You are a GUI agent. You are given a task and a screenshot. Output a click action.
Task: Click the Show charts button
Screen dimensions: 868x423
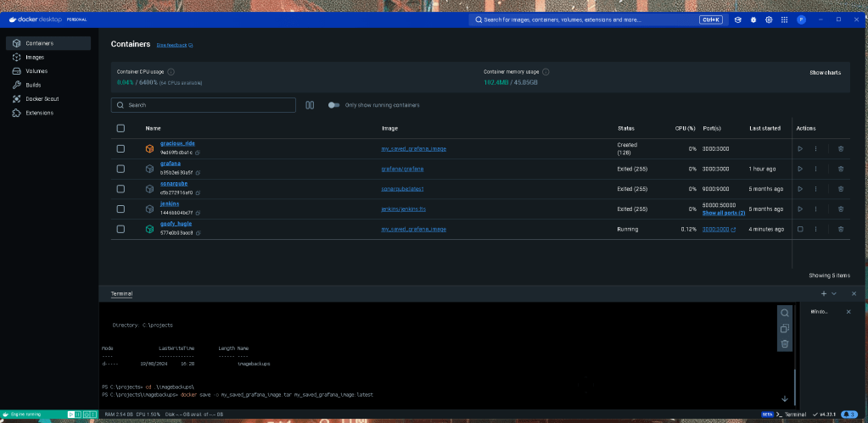coord(826,73)
